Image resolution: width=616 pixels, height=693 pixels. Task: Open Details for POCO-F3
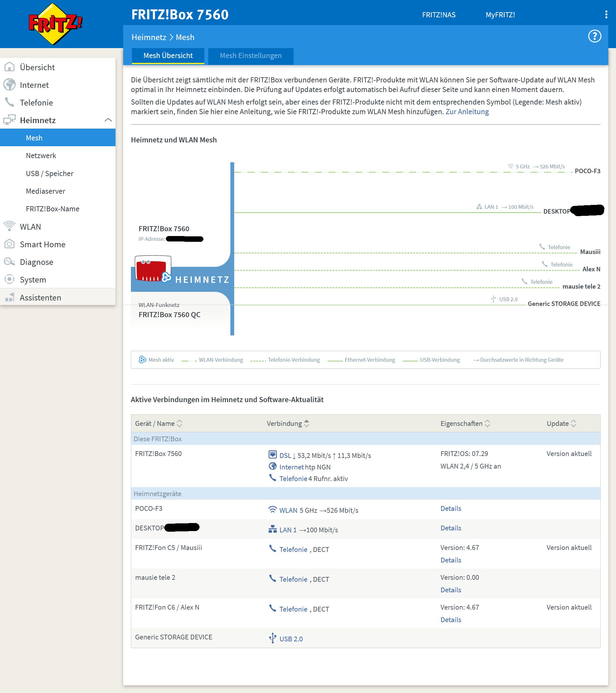click(450, 509)
